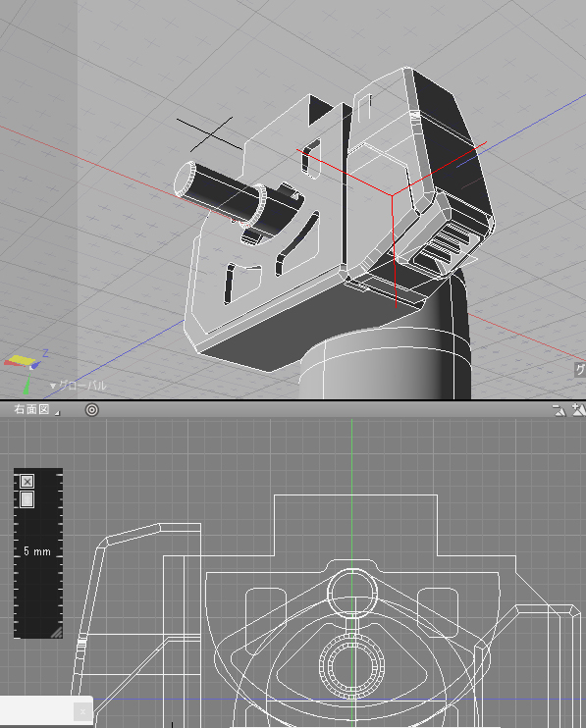Click the zoom-out mountain icon

click(x=559, y=410)
